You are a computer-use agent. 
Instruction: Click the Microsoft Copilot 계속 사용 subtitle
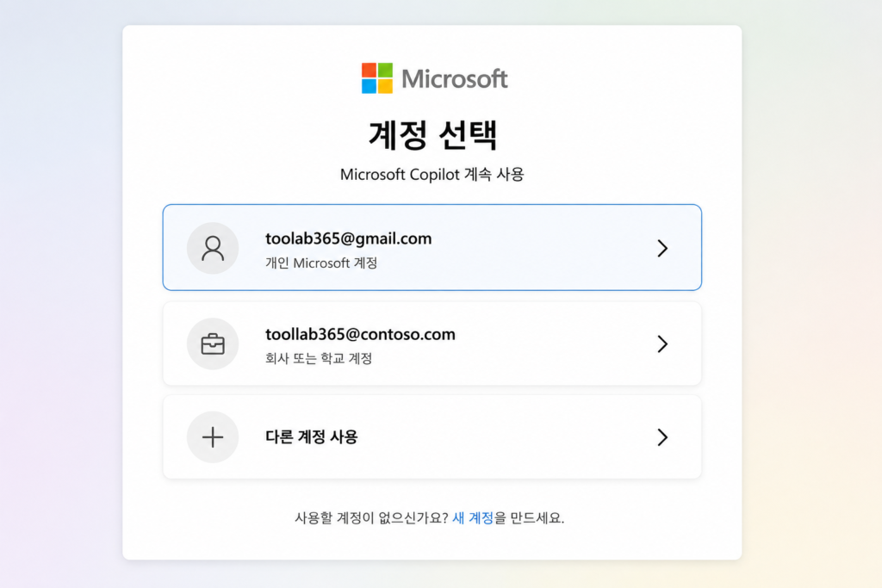(432, 174)
